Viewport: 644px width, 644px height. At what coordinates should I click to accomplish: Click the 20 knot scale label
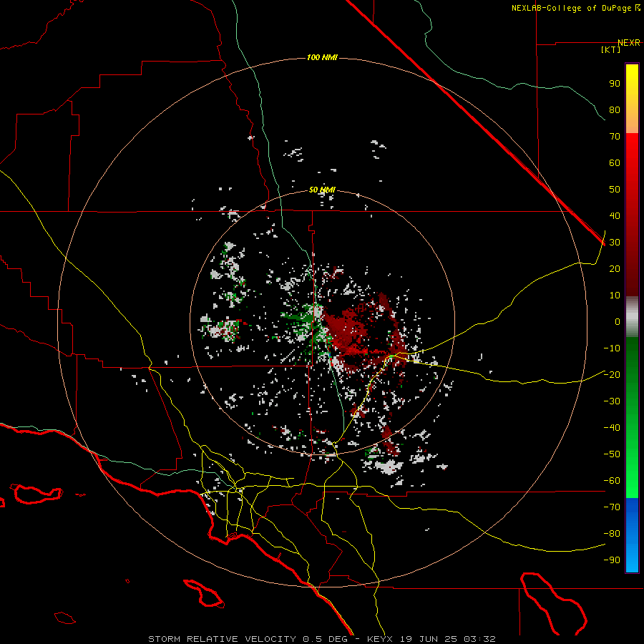click(615, 269)
